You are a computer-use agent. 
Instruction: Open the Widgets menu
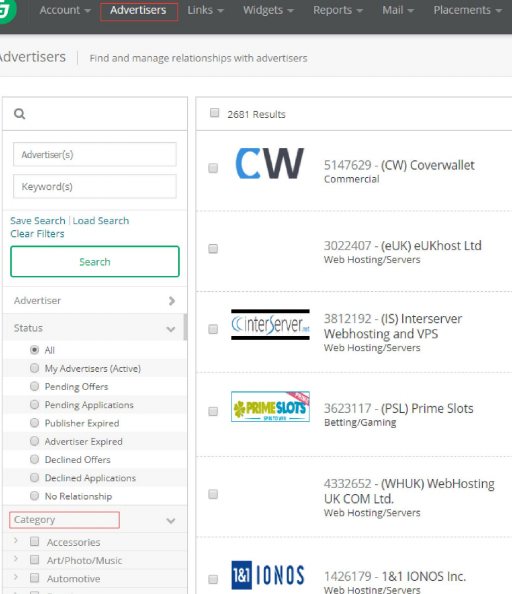pos(268,10)
